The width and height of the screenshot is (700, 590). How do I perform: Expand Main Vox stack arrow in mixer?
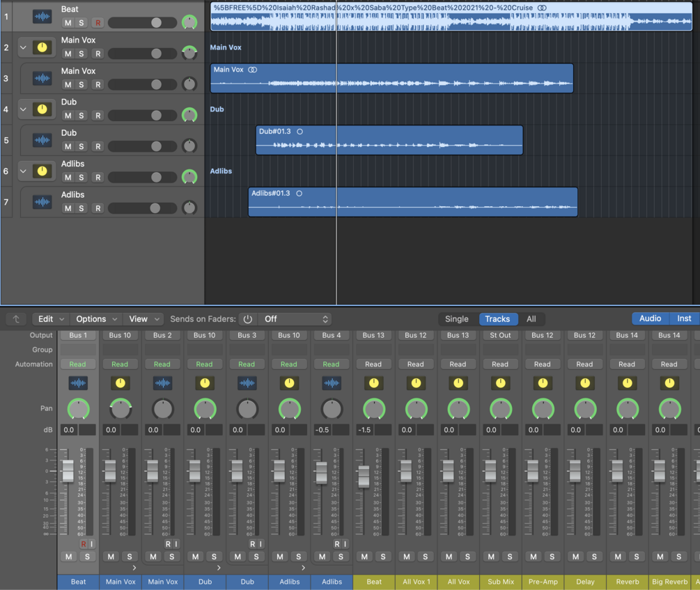[134, 568]
